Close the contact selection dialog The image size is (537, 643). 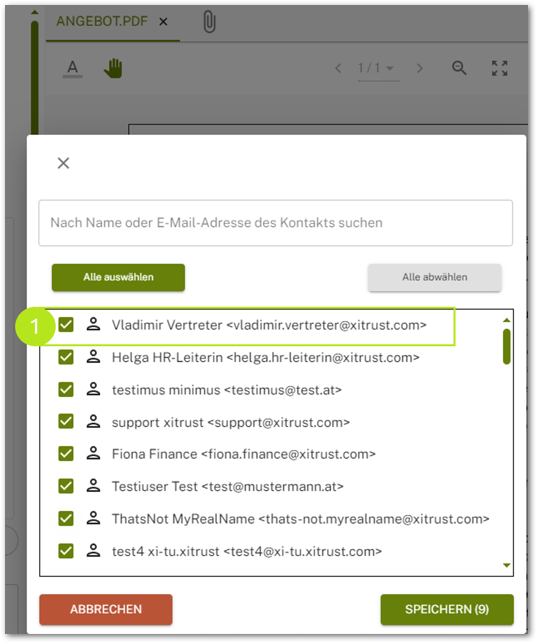(x=64, y=163)
